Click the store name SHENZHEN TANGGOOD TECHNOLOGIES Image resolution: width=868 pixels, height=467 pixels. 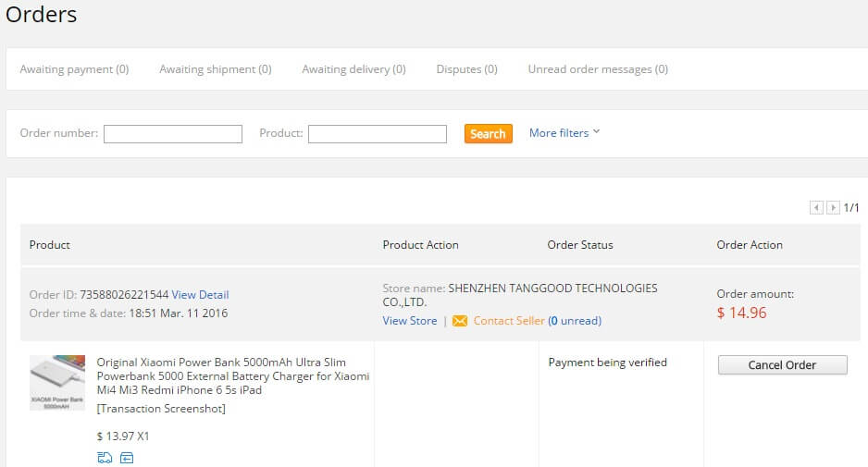pos(520,295)
